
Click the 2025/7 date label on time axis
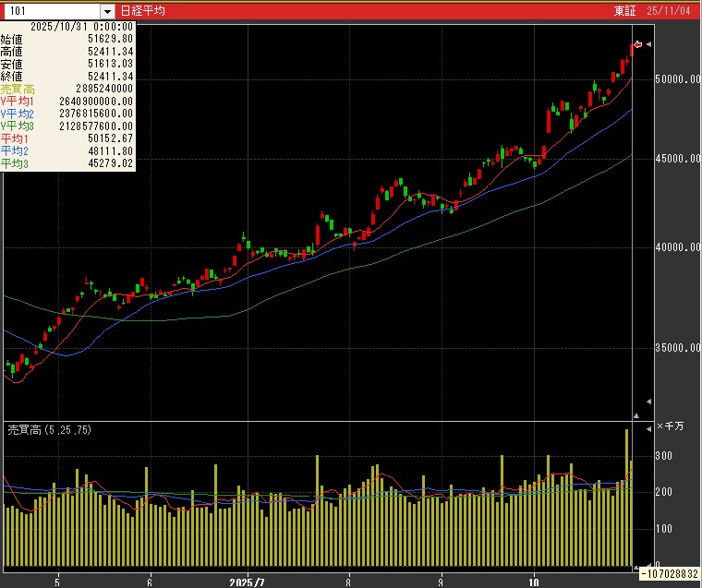[x=247, y=582]
